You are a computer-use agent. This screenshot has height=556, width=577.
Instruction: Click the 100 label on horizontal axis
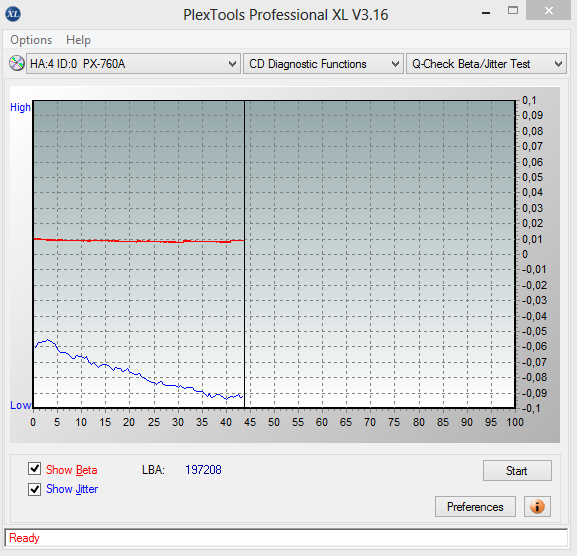[515, 422]
